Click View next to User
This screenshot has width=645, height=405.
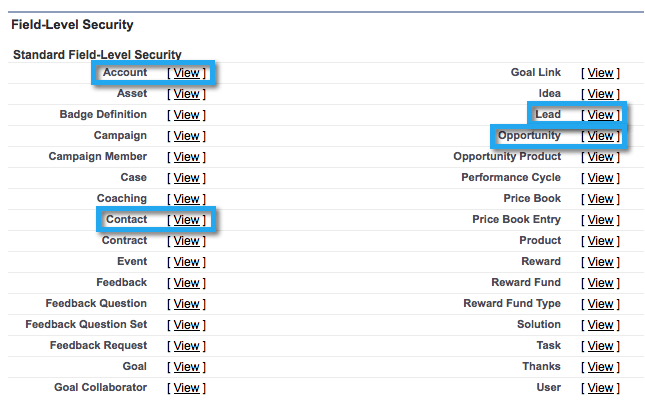pyautogui.click(x=601, y=387)
